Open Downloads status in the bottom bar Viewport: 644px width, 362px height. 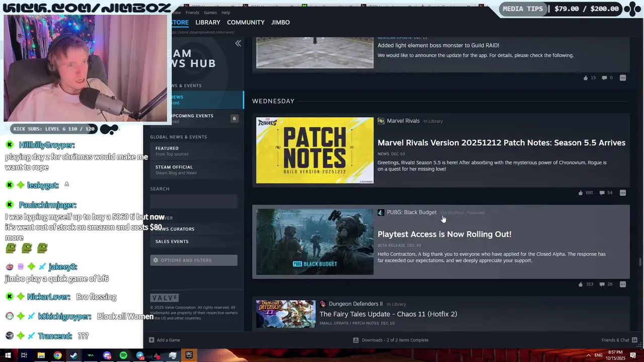[391, 340]
